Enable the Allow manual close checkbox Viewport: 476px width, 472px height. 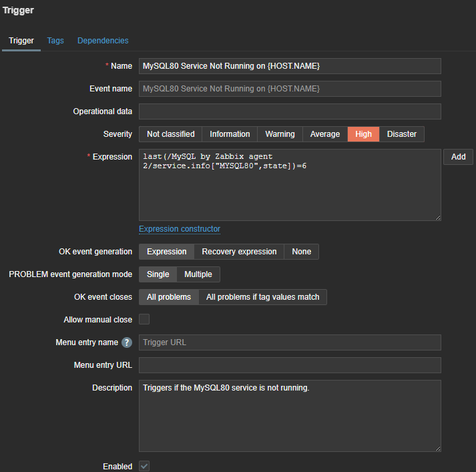144,320
